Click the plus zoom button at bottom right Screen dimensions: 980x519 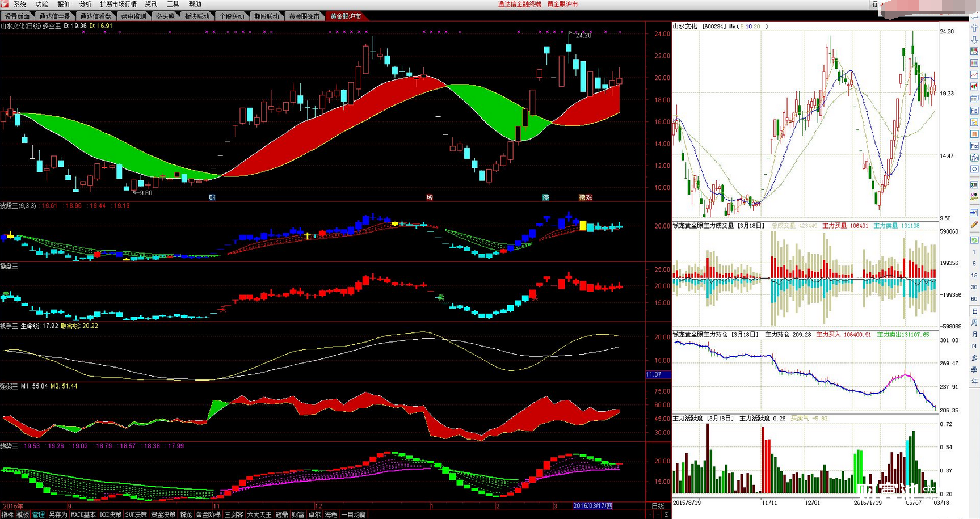coord(650,514)
